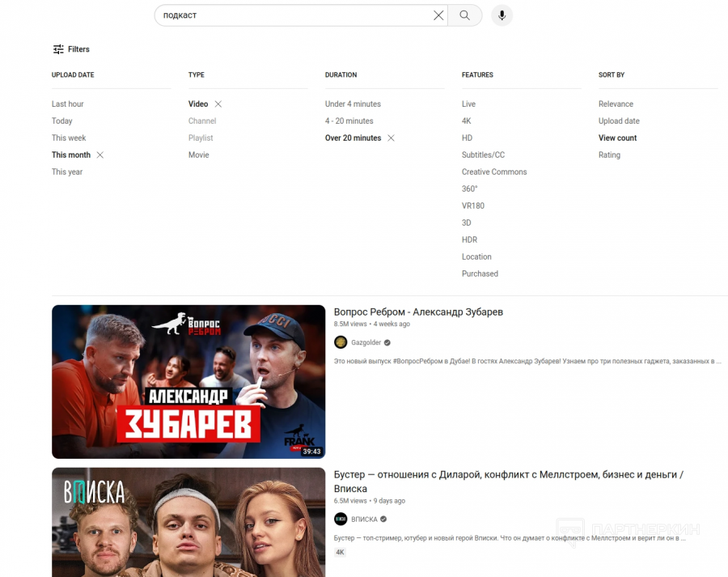This screenshot has width=728, height=577.
Task: Enable the 3D feature filter
Action: (x=466, y=223)
